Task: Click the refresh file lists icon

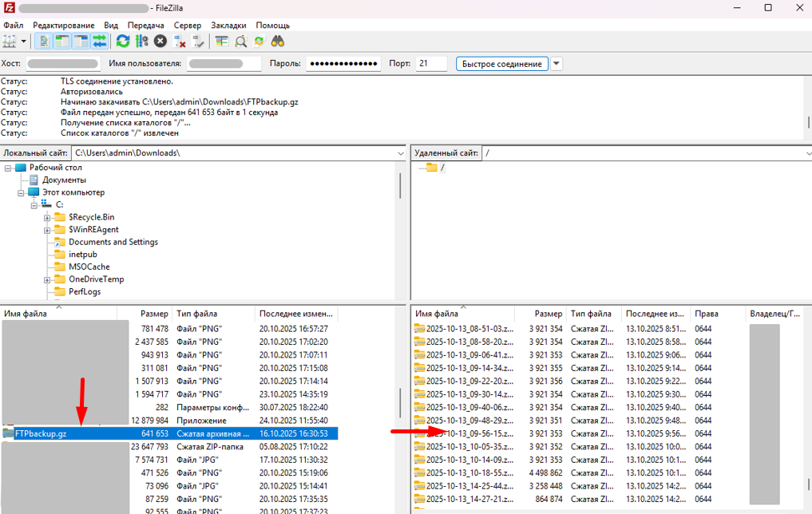Action: [122, 42]
